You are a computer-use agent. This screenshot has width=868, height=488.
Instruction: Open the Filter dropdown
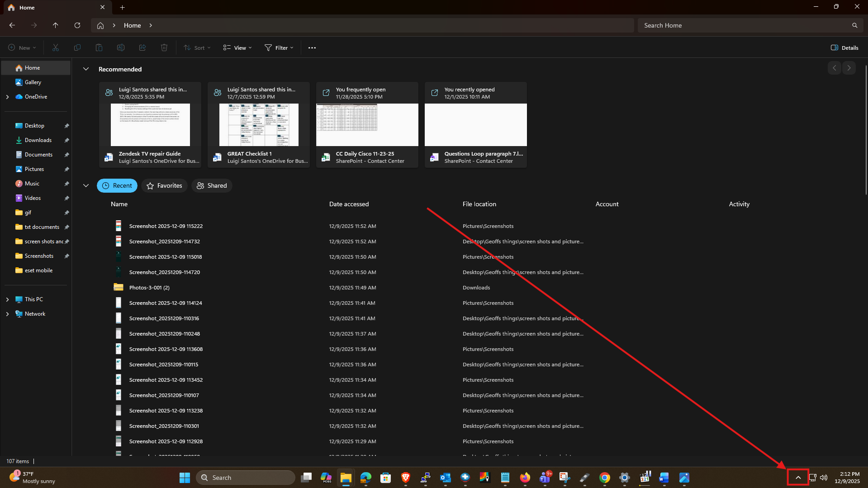[279, 47]
